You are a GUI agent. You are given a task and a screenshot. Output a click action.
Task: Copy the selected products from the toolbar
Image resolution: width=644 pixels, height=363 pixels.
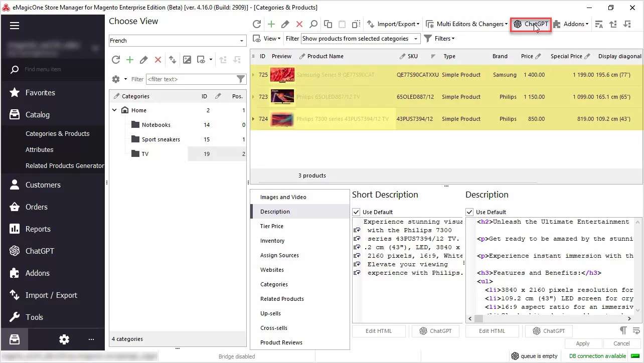point(328,24)
